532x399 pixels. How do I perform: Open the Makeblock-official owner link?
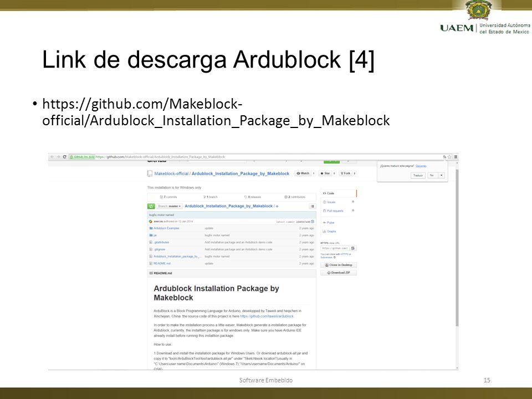click(171, 173)
